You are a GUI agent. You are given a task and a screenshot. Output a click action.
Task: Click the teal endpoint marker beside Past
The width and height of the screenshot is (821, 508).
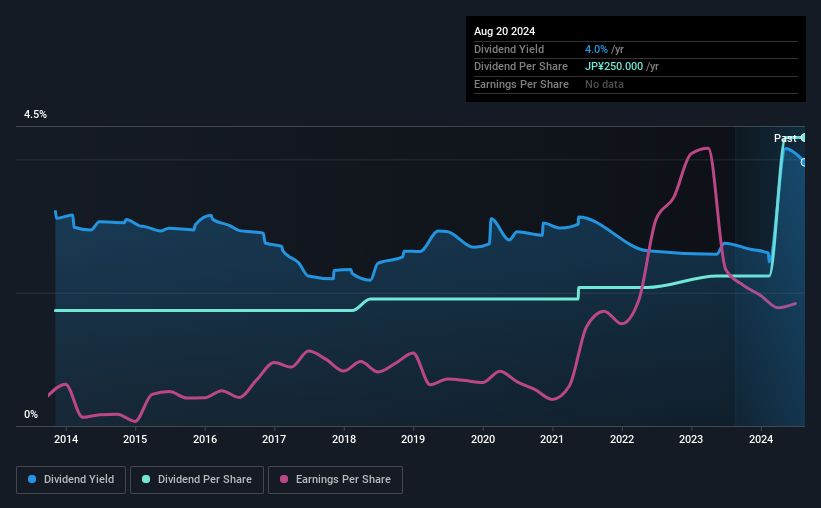[x=804, y=137]
